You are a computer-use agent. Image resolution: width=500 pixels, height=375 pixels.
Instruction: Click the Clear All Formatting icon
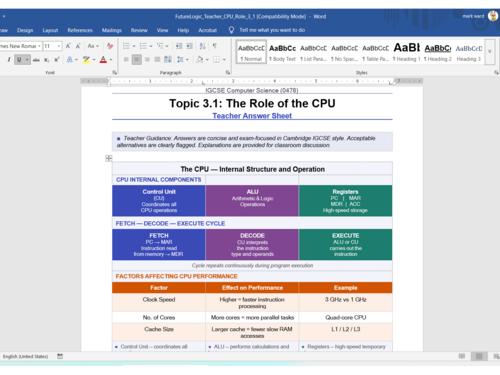(x=110, y=46)
